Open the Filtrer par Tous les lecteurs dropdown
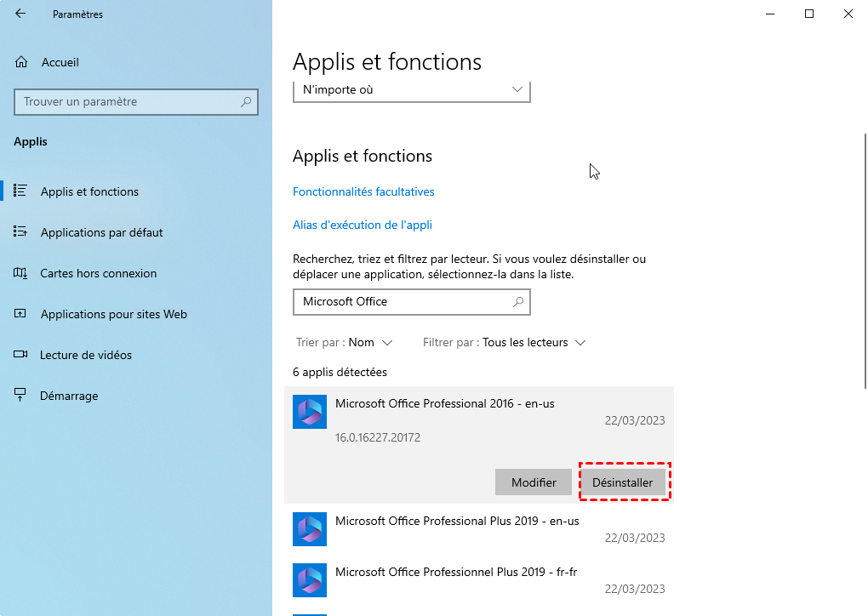868x616 pixels. pyautogui.click(x=534, y=343)
